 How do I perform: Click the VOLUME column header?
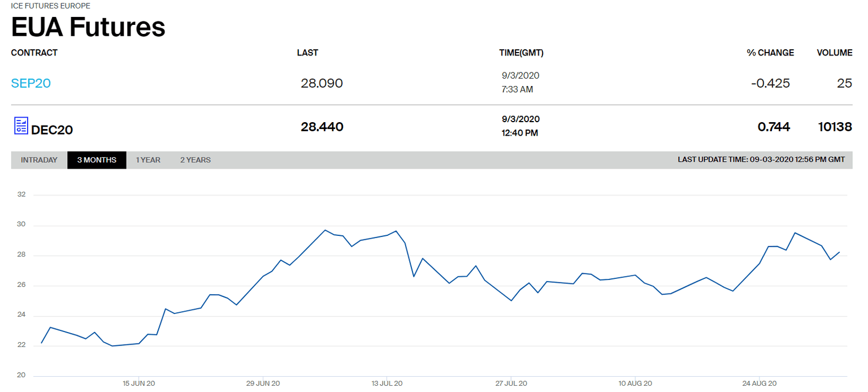point(834,53)
